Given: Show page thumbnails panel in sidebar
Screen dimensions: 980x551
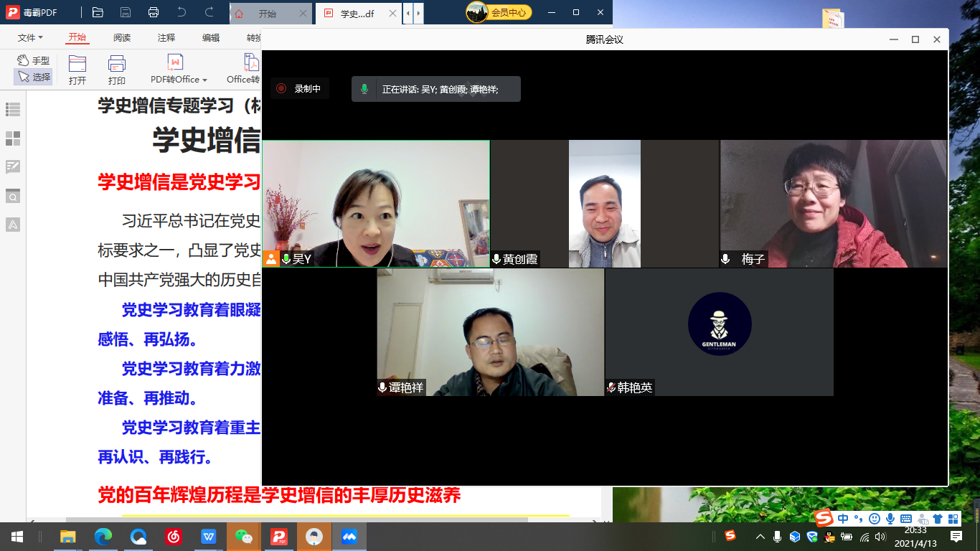Looking at the screenshot, I should 13,138.
